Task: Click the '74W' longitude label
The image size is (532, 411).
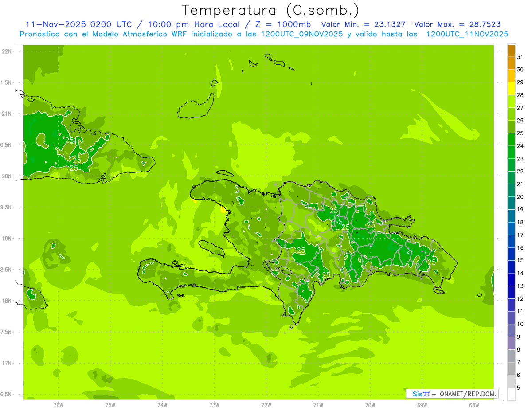Action: (162, 405)
